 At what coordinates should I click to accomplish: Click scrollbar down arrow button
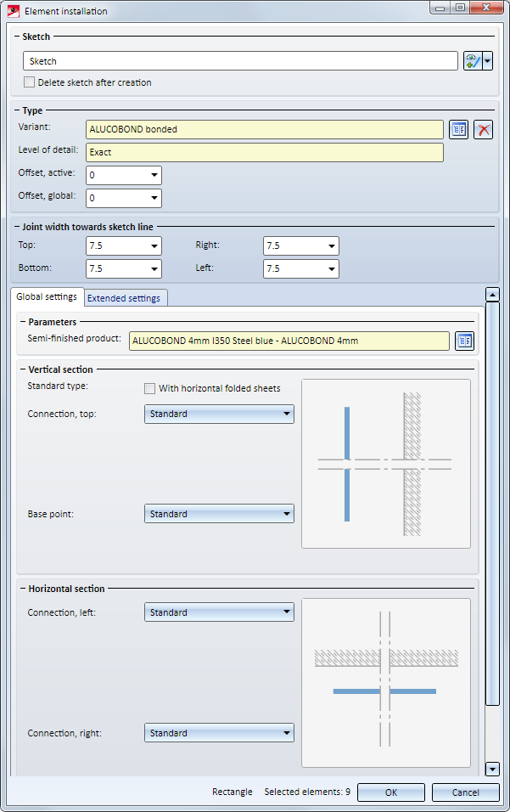pyautogui.click(x=492, y=769)
